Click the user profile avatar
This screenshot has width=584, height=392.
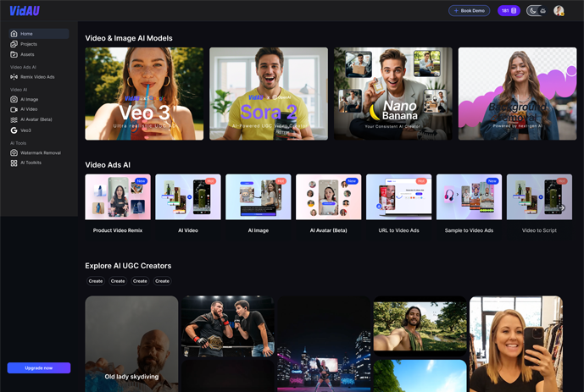559,11
